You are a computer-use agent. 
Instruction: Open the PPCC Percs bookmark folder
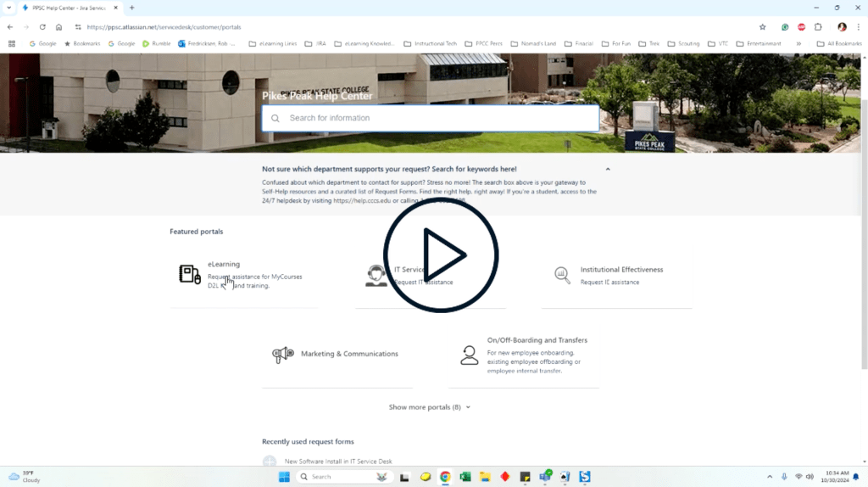pyautogui.click(x=484, y=43)
